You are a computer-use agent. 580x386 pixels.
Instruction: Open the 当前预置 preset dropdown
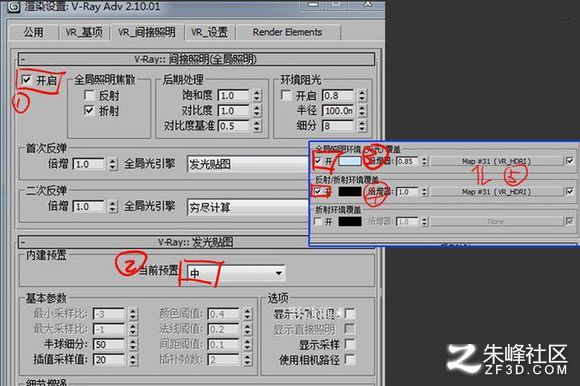click(236, 273)
